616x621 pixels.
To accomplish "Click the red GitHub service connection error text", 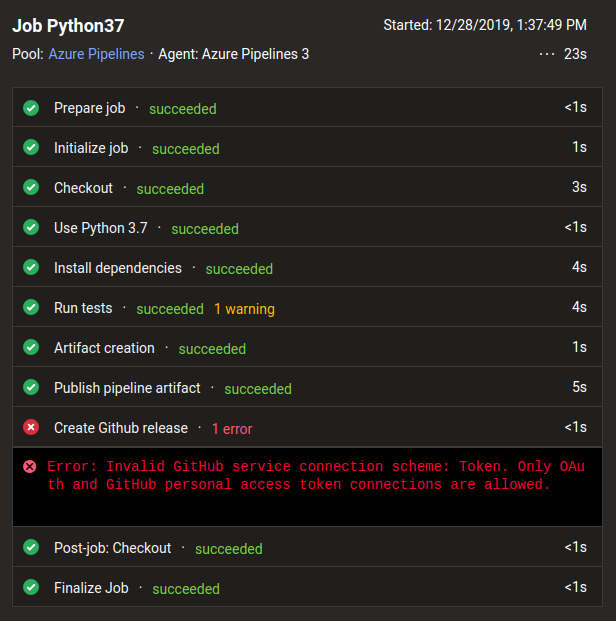I will (316, 475).
